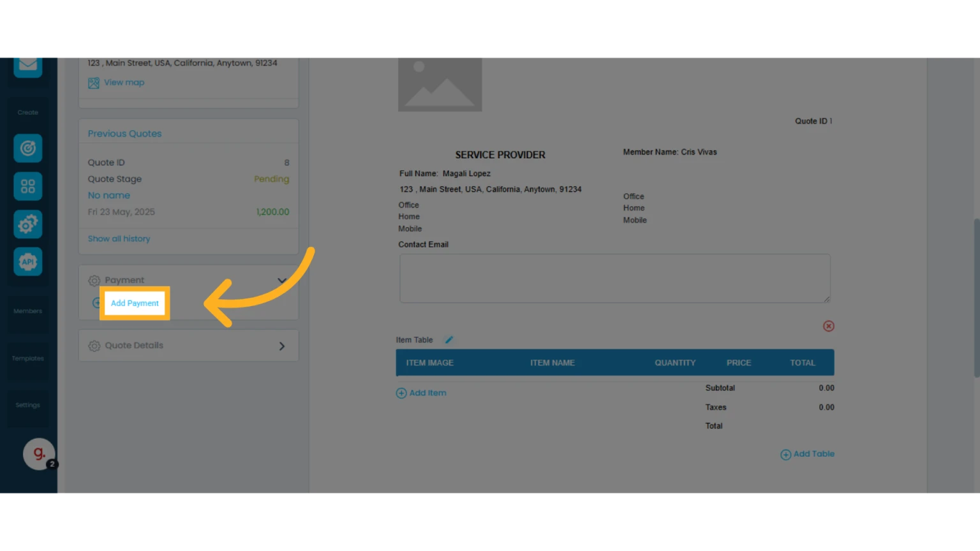Click the Full Name Magali Lopez text
Image resolution: width=980 pixels, height=551 pixels.
(x=445, y=173)
